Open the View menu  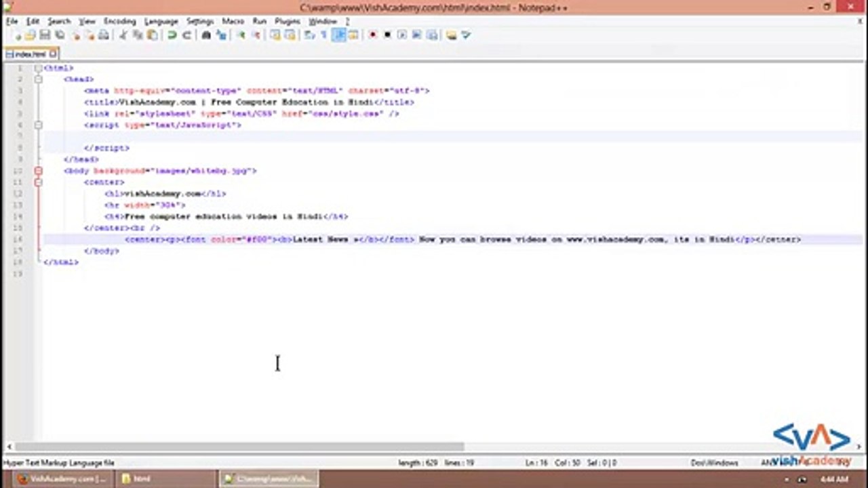coord(87,22)
